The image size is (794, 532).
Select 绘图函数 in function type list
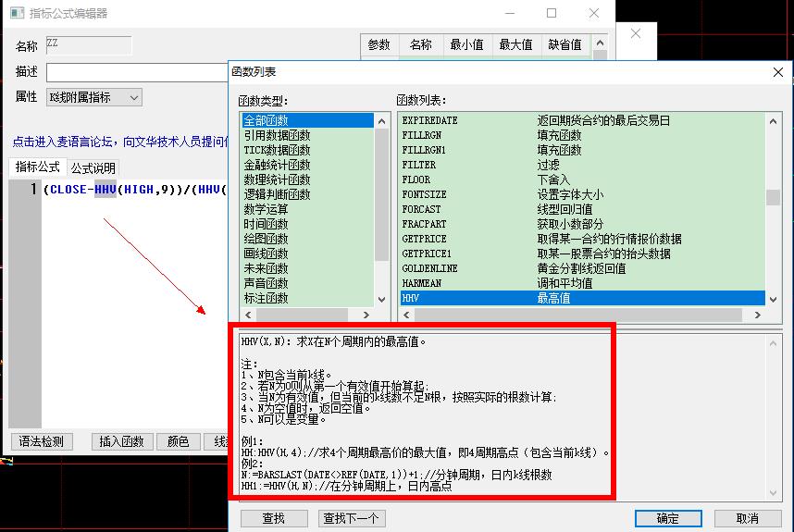pyautogui.click(x=266, y=239)
